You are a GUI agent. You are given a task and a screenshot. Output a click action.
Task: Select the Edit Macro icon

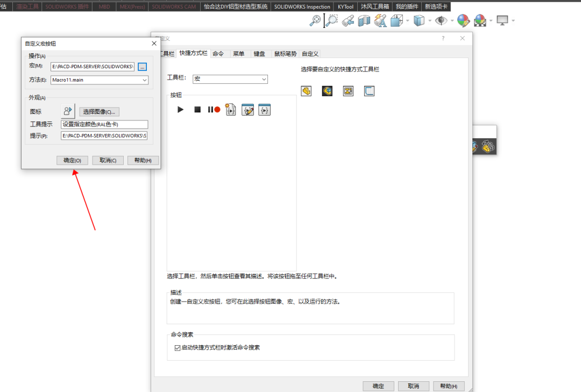click(x=247, y=109)
